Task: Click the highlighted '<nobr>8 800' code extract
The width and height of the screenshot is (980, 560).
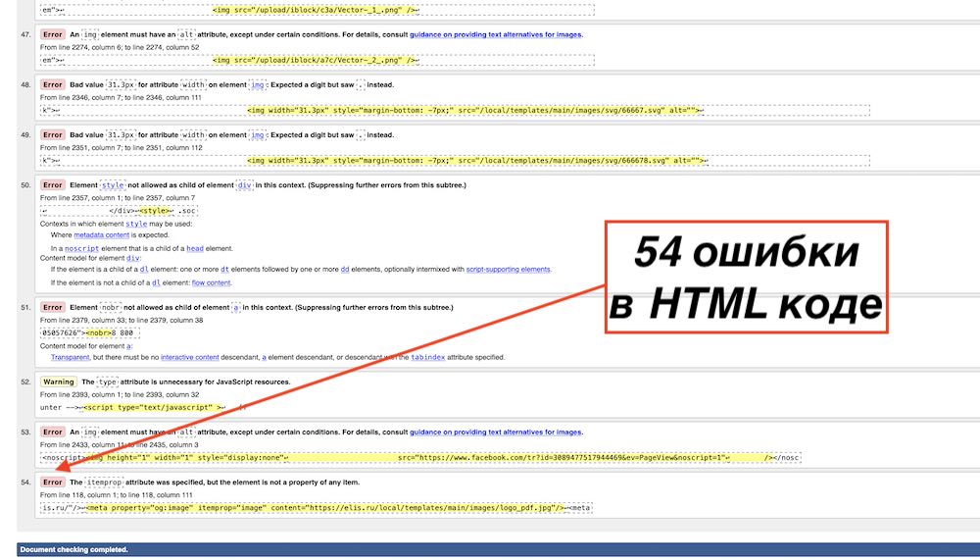Action: [x=110, y=332]
